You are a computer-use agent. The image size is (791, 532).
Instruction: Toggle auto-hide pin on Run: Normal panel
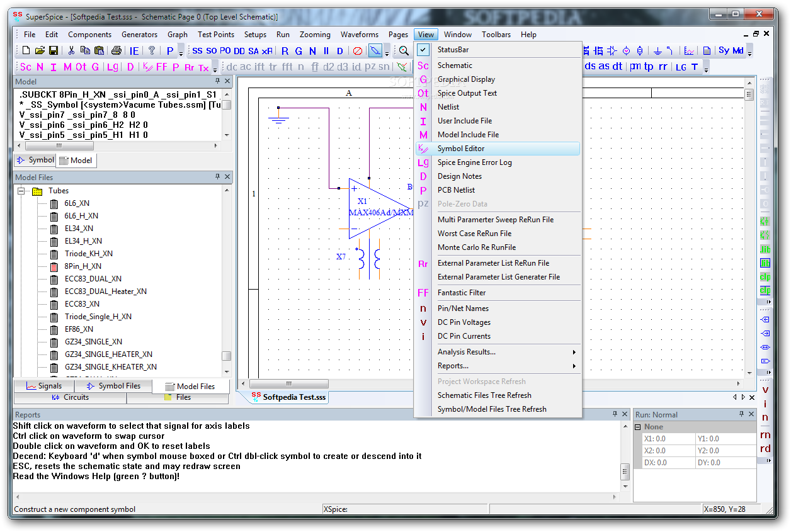tap(741, 414)
